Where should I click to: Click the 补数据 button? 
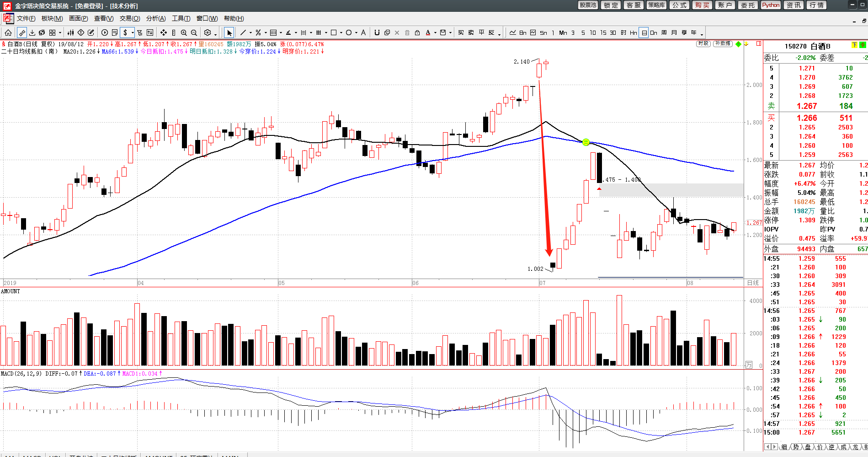click(x=723, y=43)
